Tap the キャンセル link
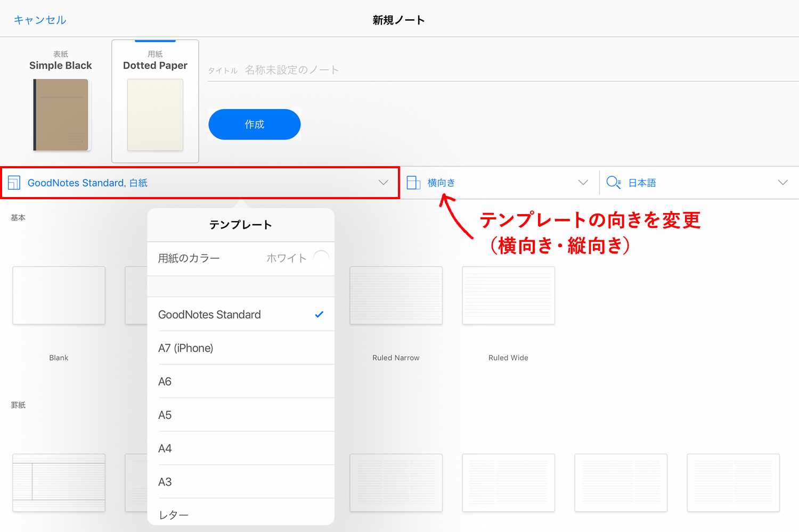Viewport: 799px width, 532px height. point(40,20)
